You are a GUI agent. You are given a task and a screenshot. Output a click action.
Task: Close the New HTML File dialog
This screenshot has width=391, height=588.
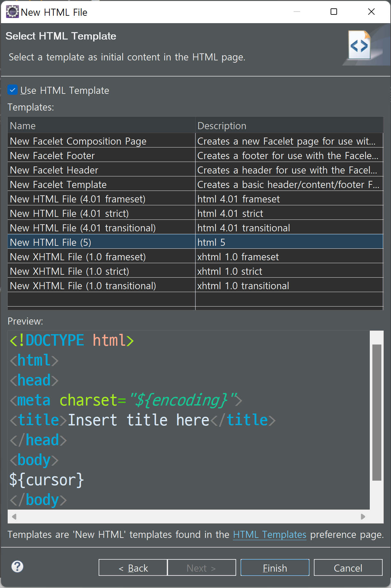click(371, 12)
